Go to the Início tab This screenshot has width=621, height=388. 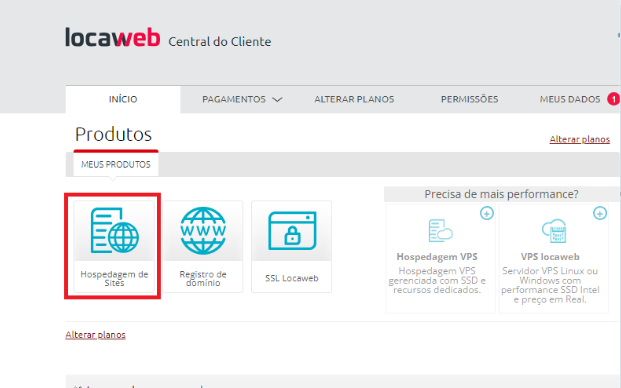(123, 99)
